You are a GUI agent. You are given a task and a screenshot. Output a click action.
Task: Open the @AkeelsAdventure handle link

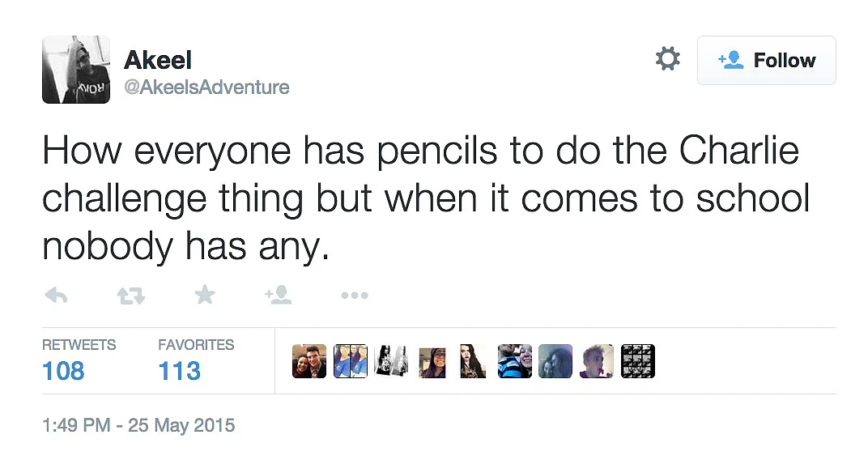[x=206, y=87]
